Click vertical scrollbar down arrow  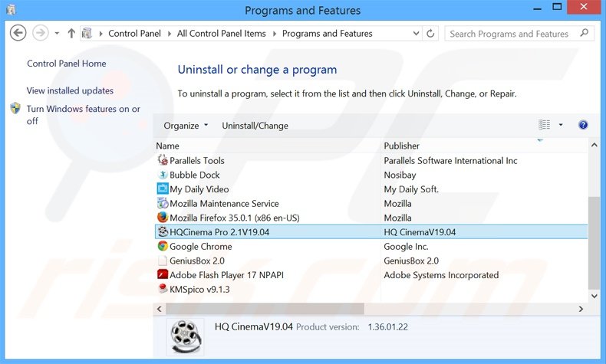(594, 296)
